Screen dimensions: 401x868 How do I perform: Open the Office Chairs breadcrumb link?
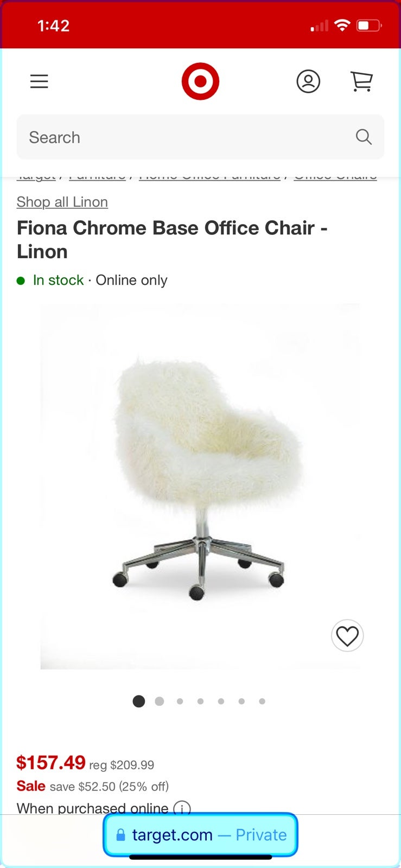(x=335, y=177)
